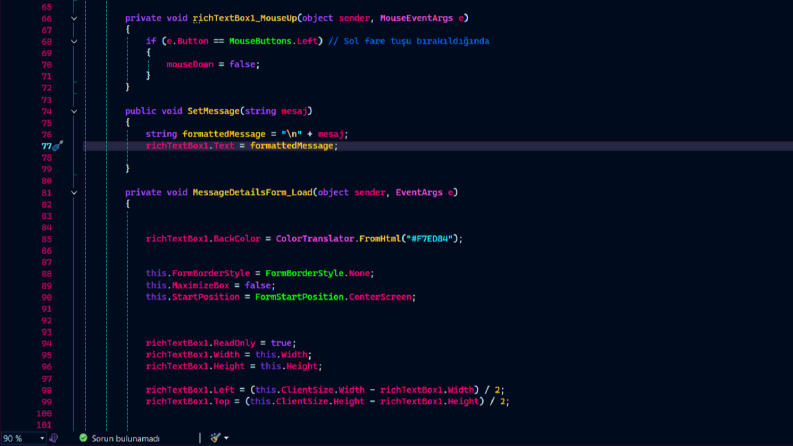This screenshot has height=446, width=793.
Task: Click line number 99 in the gutter
Action: [x=47, y=402]
